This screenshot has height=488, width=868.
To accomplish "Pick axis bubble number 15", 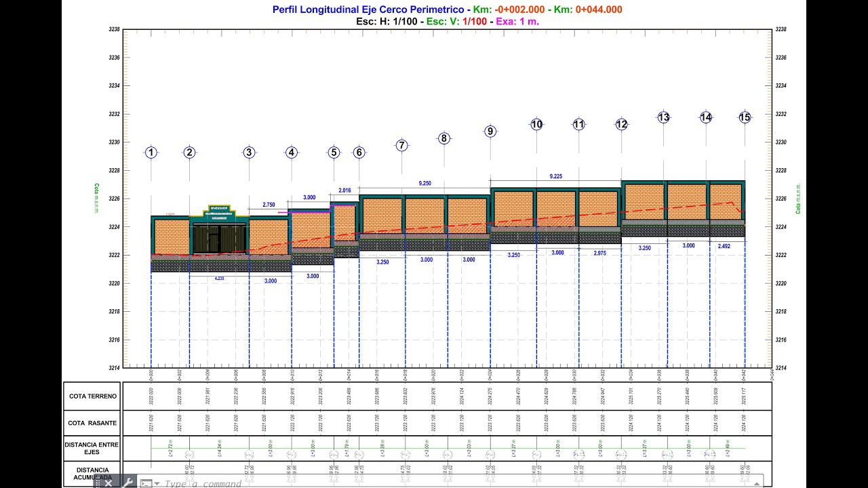I will (x=745, y=117).
